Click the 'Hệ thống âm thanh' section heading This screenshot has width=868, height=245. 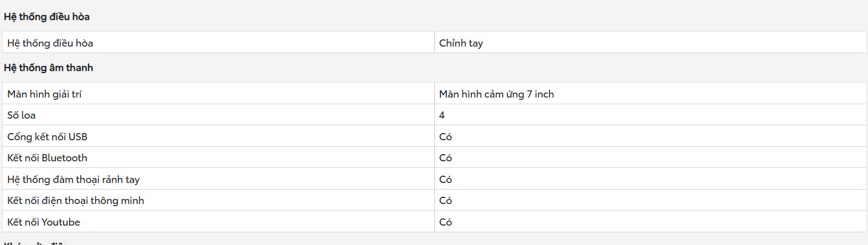tap(48, 68)
